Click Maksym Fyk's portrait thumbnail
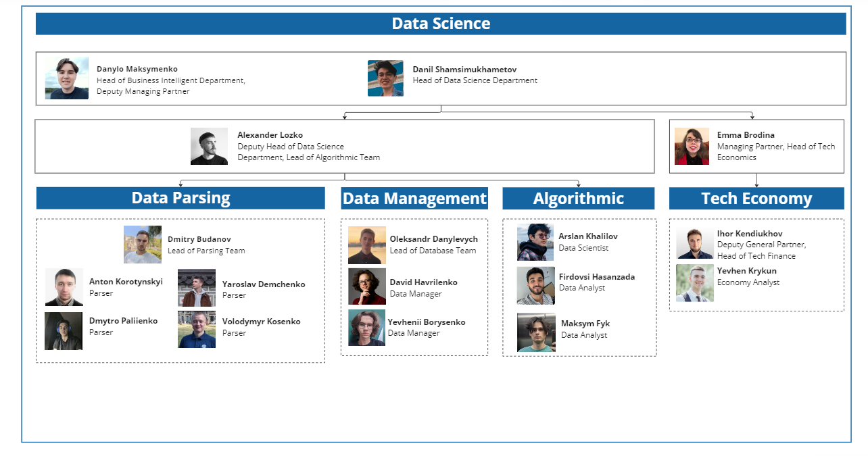Screen dimensions: 868x456 click(x=536, y=332)
